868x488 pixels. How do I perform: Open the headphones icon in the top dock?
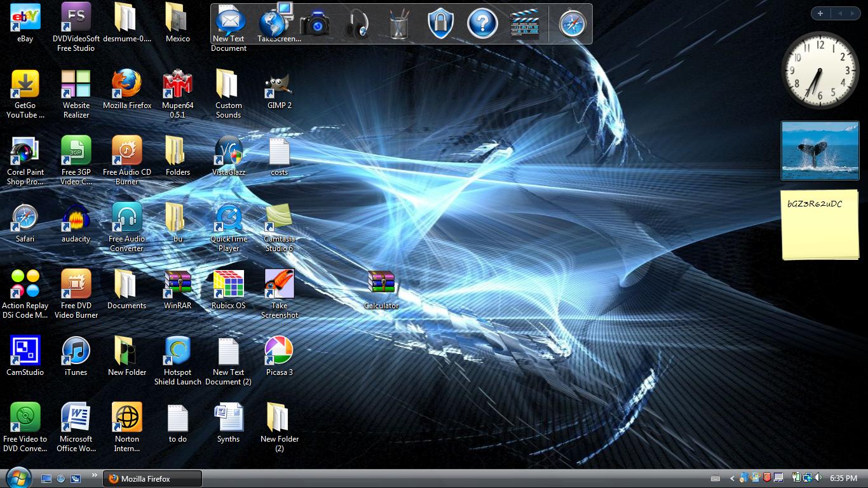[x=356, y=24]
